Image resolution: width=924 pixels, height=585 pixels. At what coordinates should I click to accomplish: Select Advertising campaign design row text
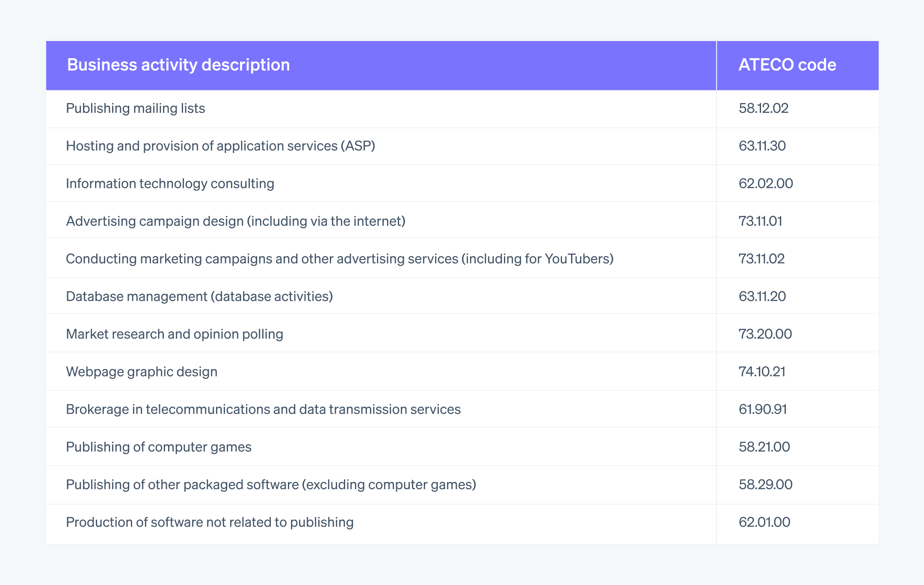pyautogui.click(x=235, y=221)
